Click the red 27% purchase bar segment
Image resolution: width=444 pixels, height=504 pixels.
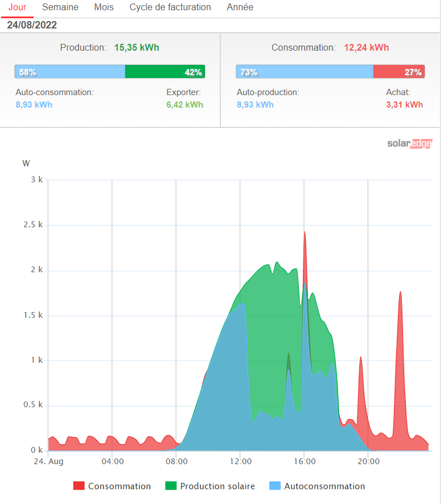tap(398, 72)
